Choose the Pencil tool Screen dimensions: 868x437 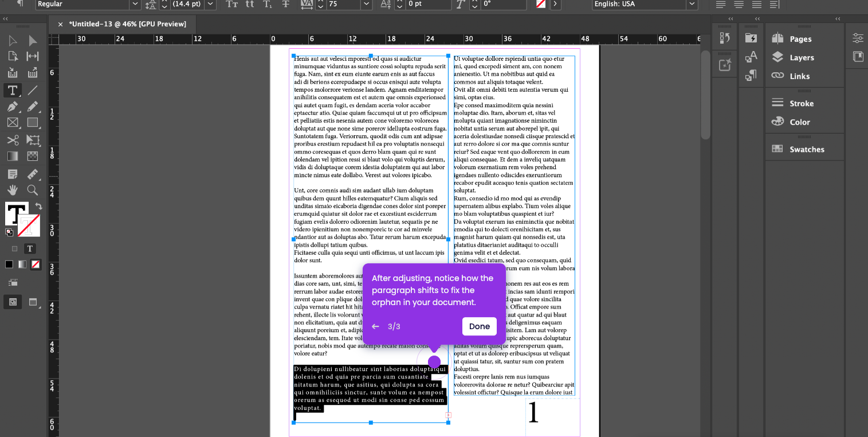(x=33, y=107)
